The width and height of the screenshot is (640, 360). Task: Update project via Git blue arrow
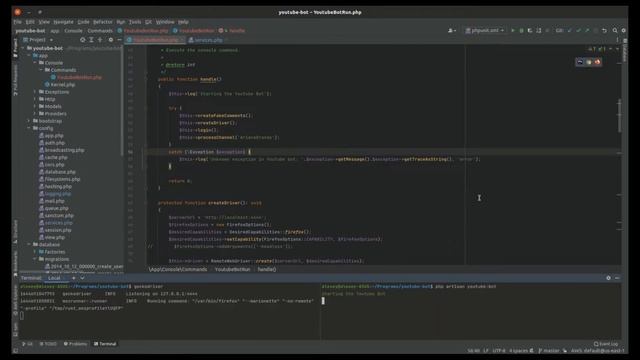tap(570, 31)
